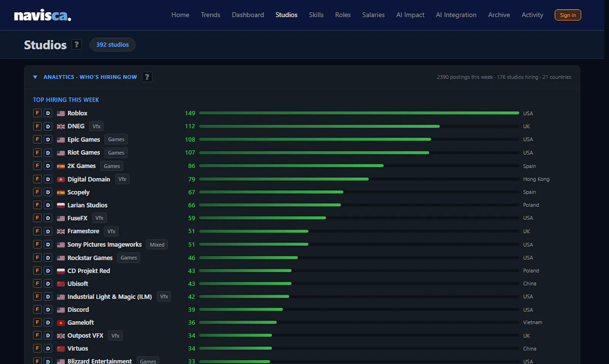
Task: Open the Studios help question mark
Action: click(x=77, y=45)
